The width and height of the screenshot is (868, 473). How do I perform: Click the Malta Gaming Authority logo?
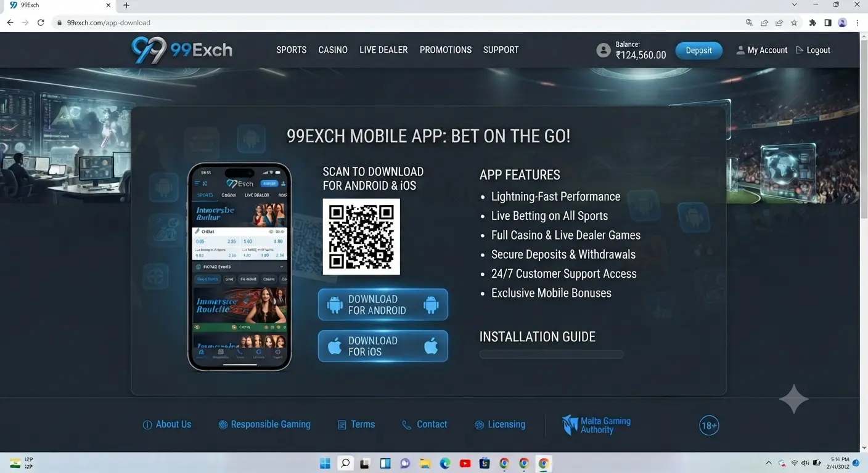tap(596, 425)
